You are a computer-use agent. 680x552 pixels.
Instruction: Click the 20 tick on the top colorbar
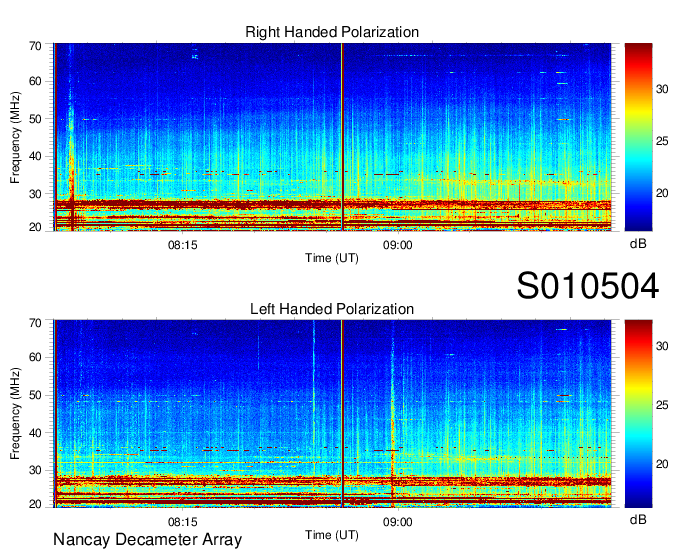click(662, 193)
